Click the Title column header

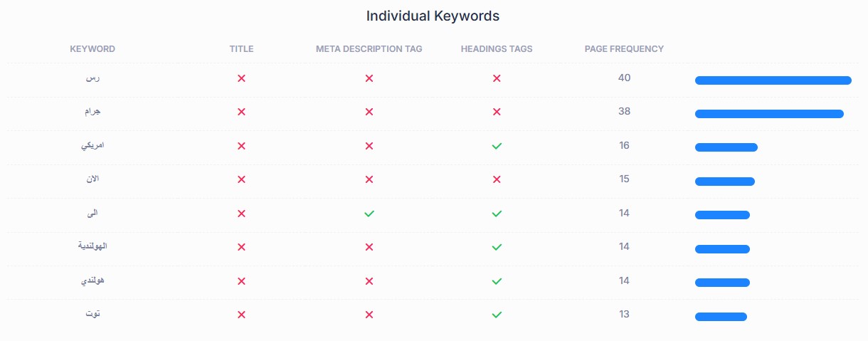241,49
